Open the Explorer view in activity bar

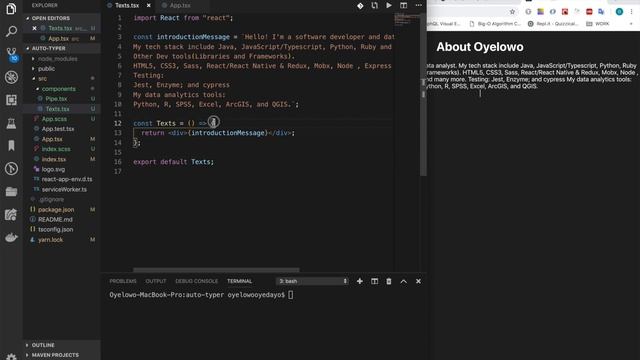pos(11,9)
